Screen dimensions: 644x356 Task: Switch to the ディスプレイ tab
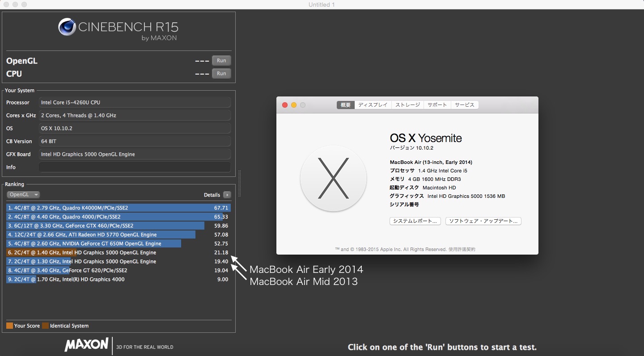click(373, 105)
